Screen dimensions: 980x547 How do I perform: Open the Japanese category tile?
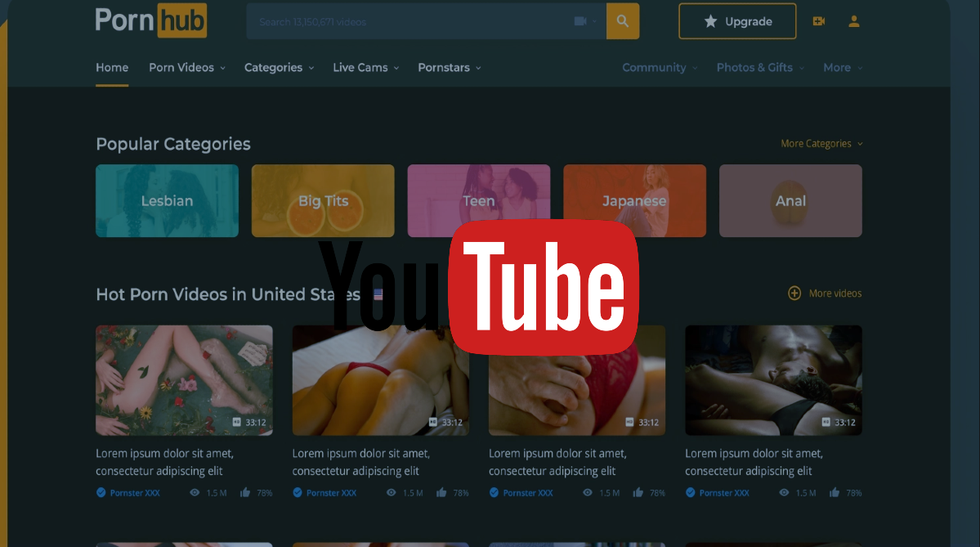pos(634,201)
